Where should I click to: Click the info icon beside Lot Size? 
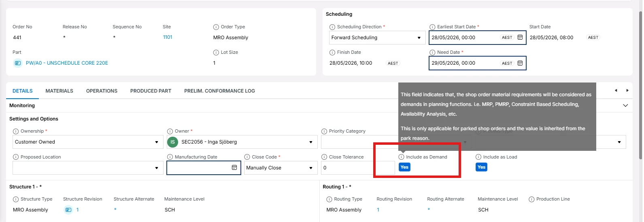[x=216, y=53]
